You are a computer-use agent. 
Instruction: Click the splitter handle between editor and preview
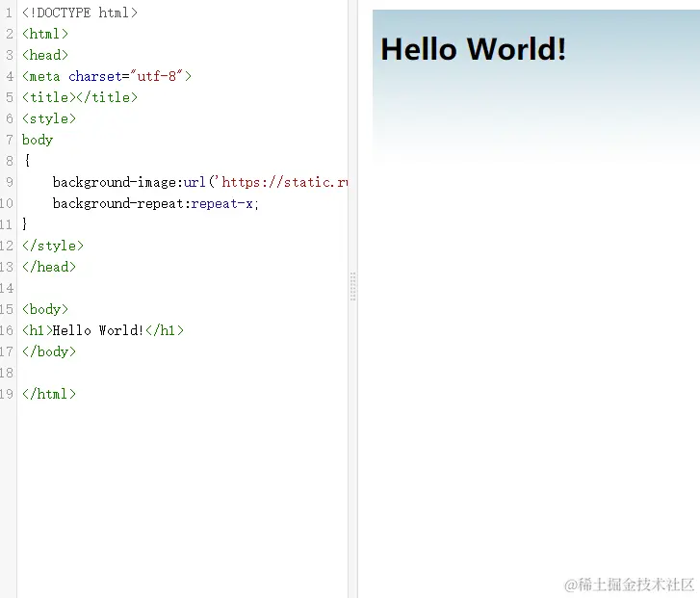click(x=352, y=286)
